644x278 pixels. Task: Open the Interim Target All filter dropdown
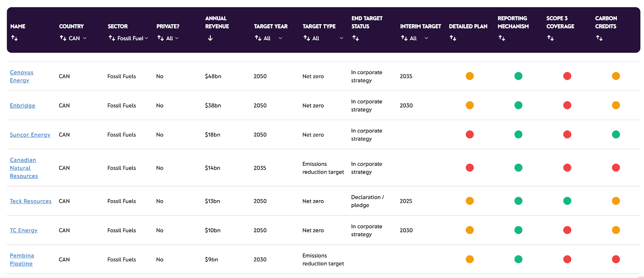[419, 38]
